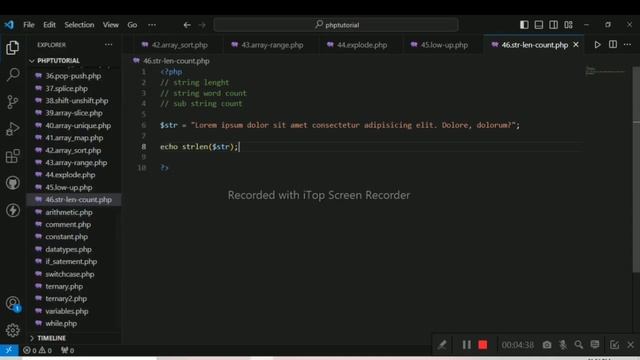
Task: Open errors and warnings in status bar
Action: tap(38, 350)
